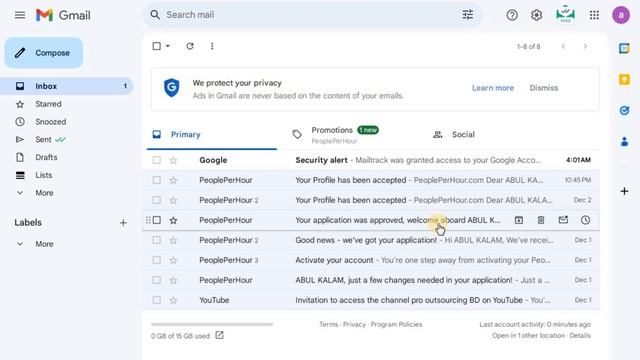Open the Invitation to access channel email
The image size is (640, 360).
[x=371, y=300]
